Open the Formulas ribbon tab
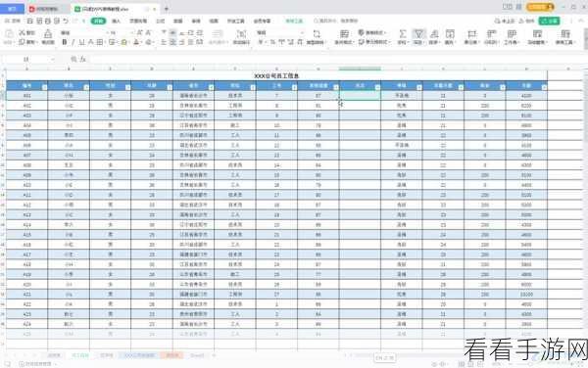 click(x=161, y=21)
